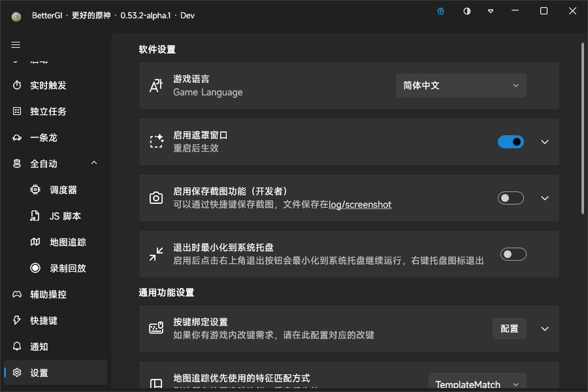588x392 pixels.
Task: Click the Game Language subtitle text
Action: point(208,92)
